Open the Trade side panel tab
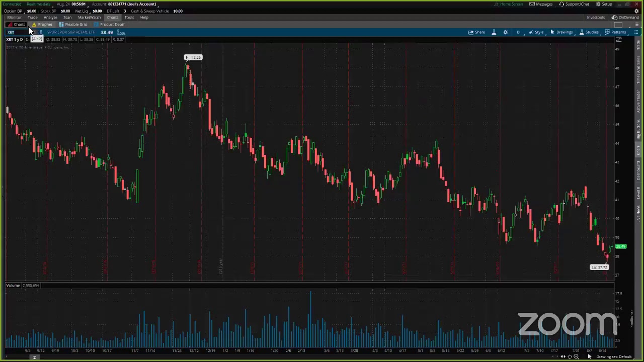Screen dimensions: 644x362 point(638,45)
